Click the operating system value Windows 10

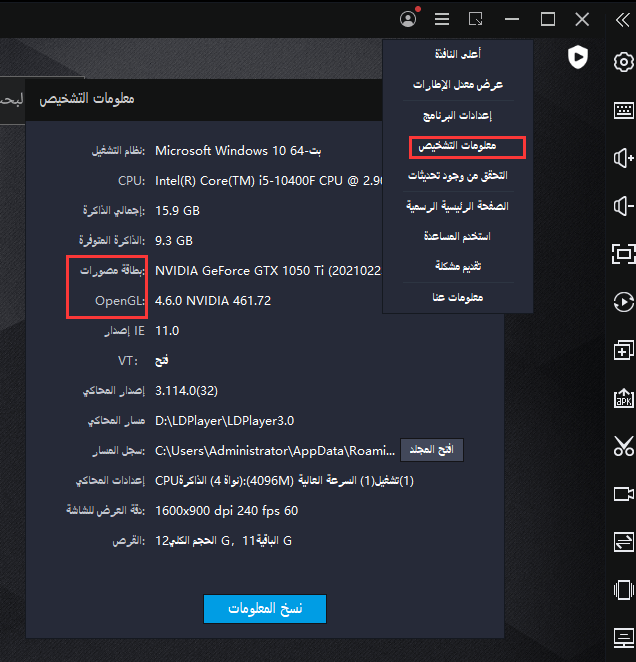coord(238,151)
